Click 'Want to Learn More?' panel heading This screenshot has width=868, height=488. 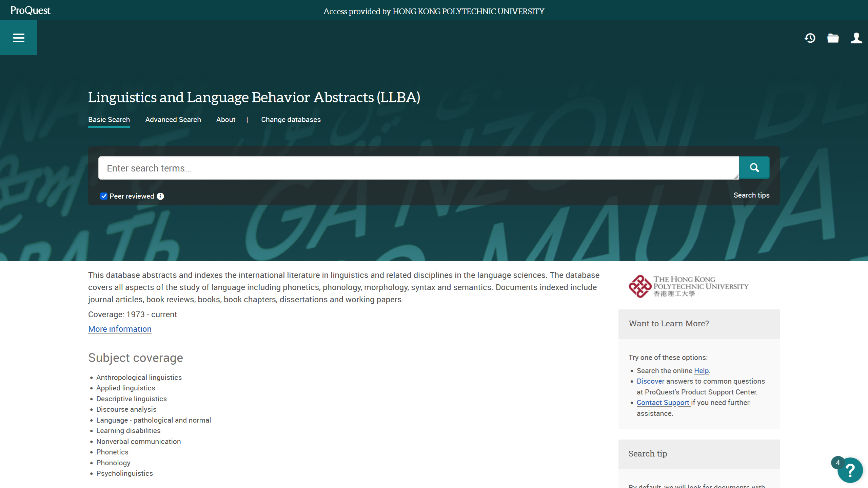pos(669,324)
